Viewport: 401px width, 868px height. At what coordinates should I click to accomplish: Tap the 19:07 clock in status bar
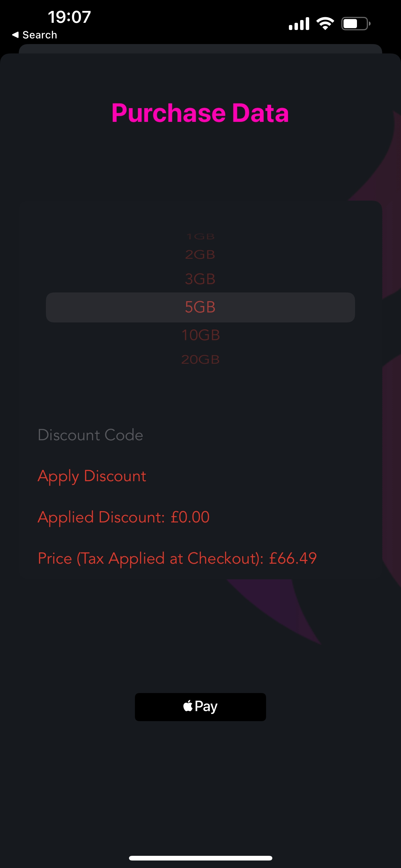69,17
